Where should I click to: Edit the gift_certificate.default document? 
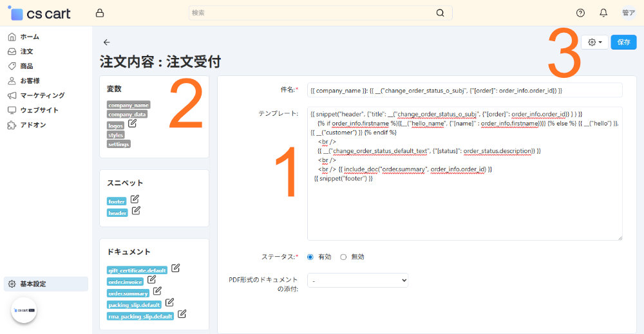coord(175,268)
